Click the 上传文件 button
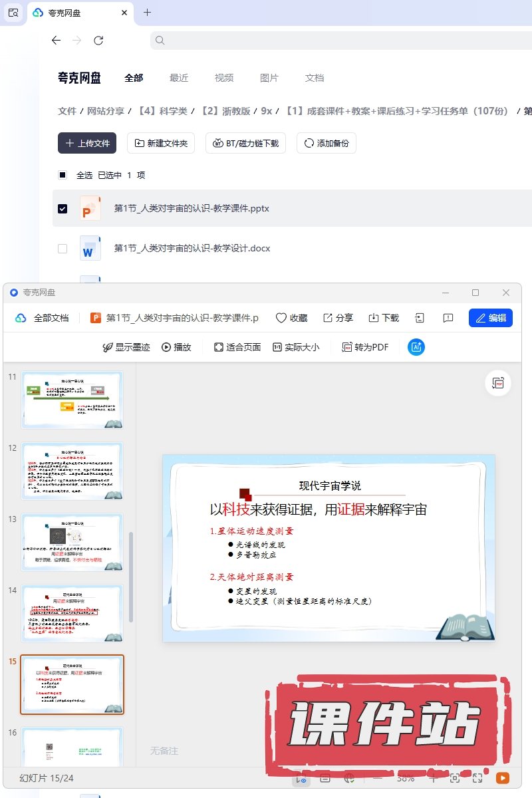Screen dimensions: 532x798 87,143
